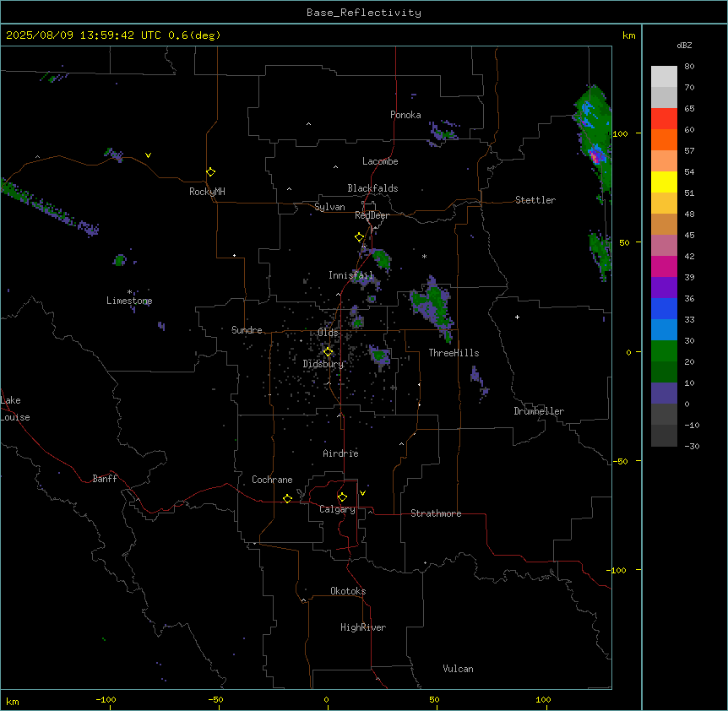This screenshot has height=711, width=728.
Task: Click the Sylvan label
Action: [329, 207]
